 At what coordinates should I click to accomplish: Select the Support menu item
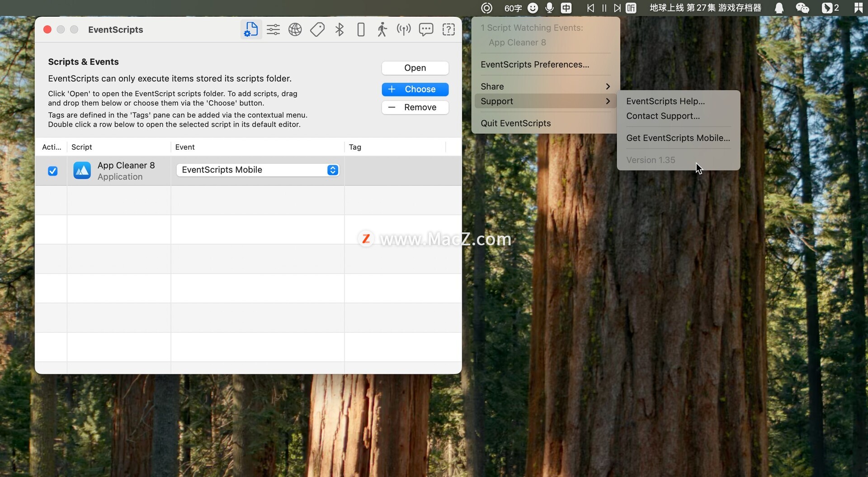(x=545, y=101)
